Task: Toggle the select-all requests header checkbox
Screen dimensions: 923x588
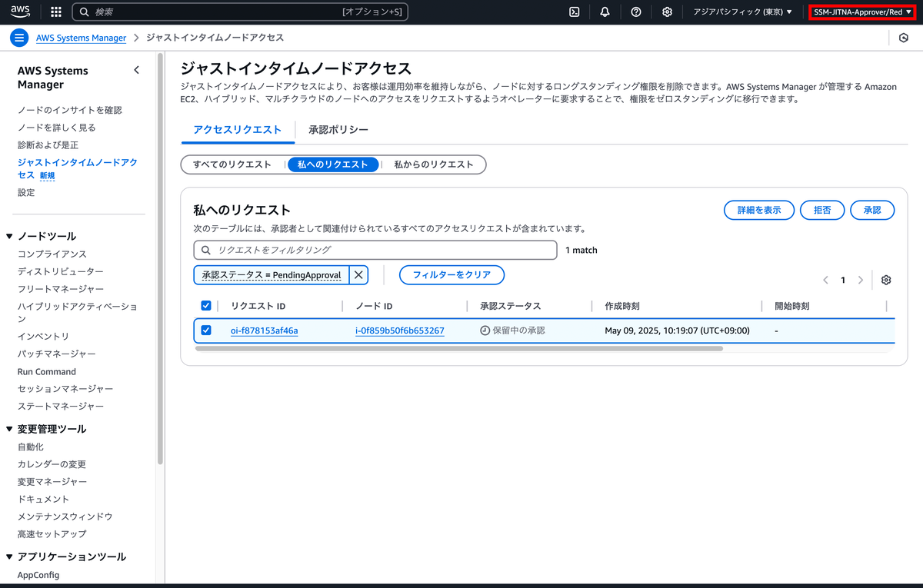Action: coord(205,306)
